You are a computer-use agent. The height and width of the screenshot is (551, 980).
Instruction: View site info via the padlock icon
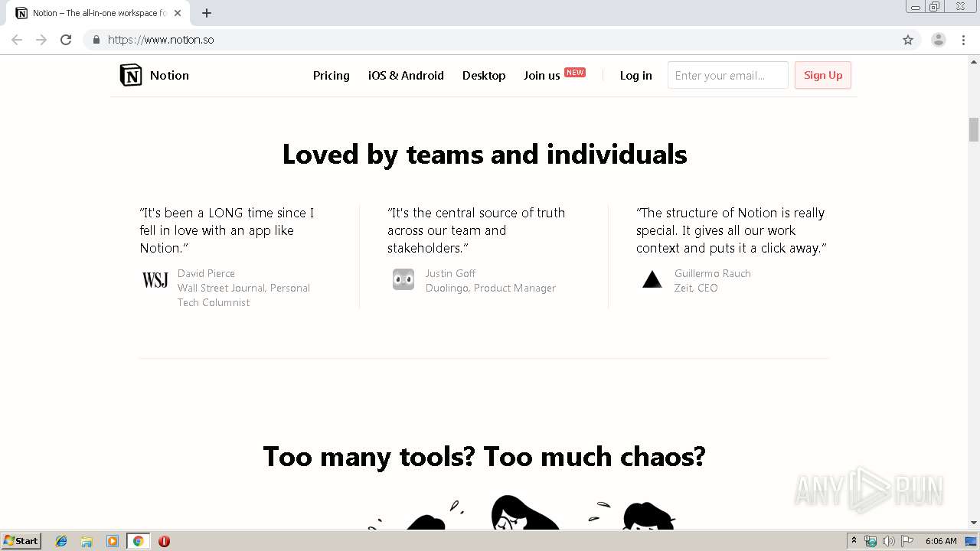pos(96,40)
